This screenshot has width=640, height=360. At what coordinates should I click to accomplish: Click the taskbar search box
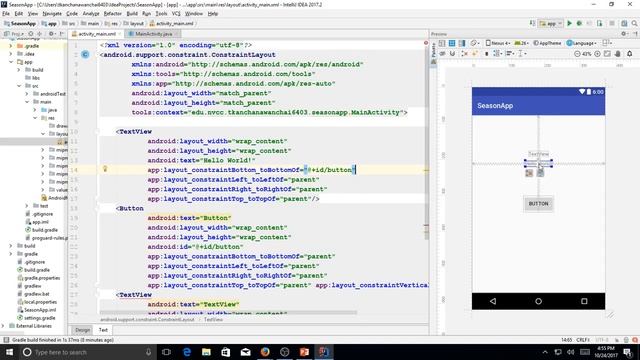(88, 352)
